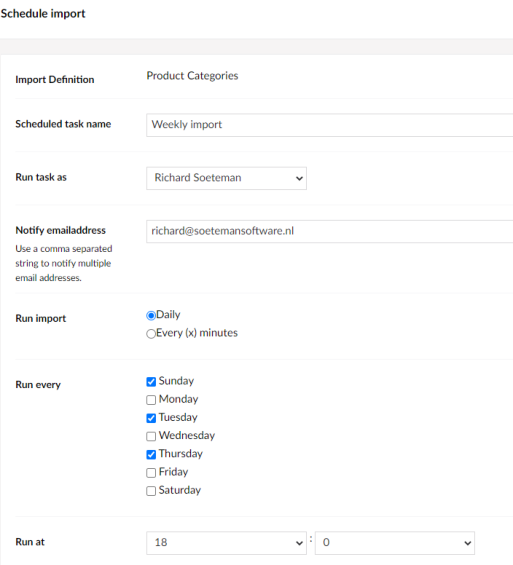The width and height of the screenshot is (513, 565).
Task: Tick the Saturday checkbox
Action: tap(151, 491)
